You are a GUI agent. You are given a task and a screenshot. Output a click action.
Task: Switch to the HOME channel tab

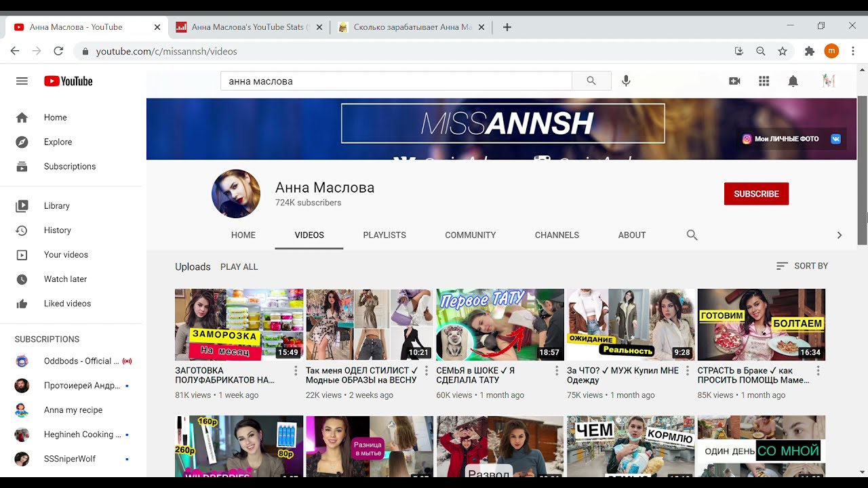coord(243,235)
